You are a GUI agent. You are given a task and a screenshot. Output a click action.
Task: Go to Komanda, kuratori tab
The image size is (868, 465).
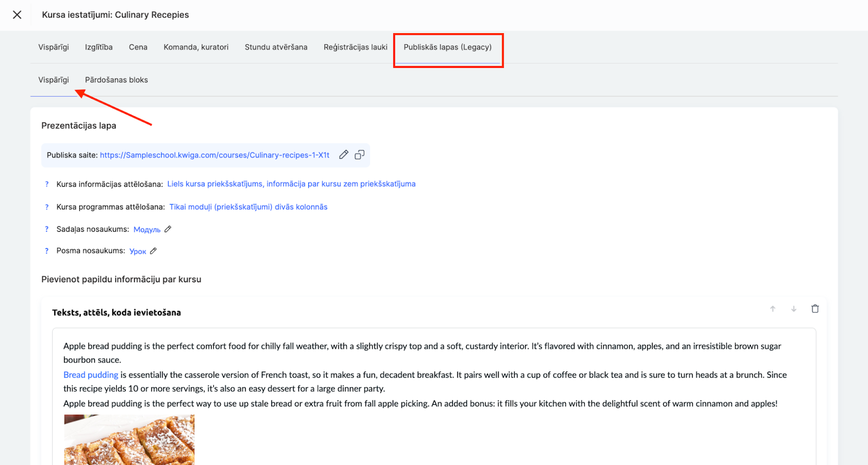tap(196, 47)
